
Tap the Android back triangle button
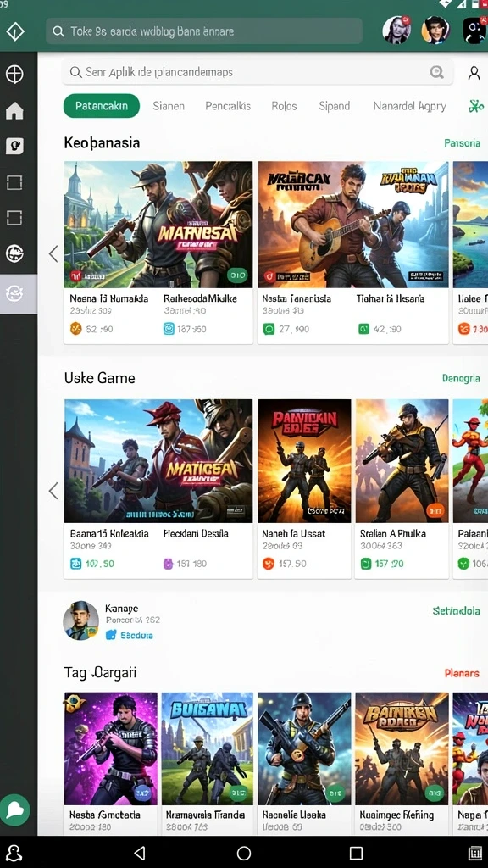click(140, 853)
